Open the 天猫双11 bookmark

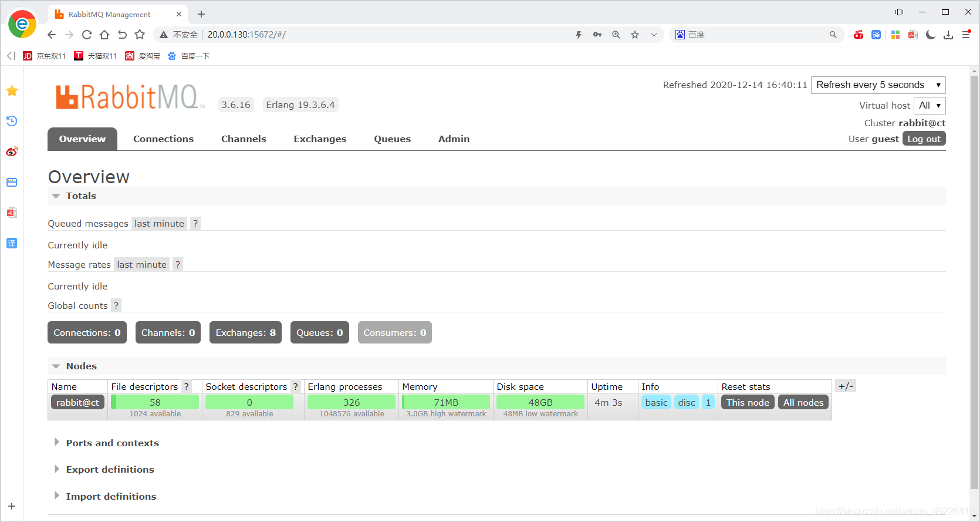96,56
